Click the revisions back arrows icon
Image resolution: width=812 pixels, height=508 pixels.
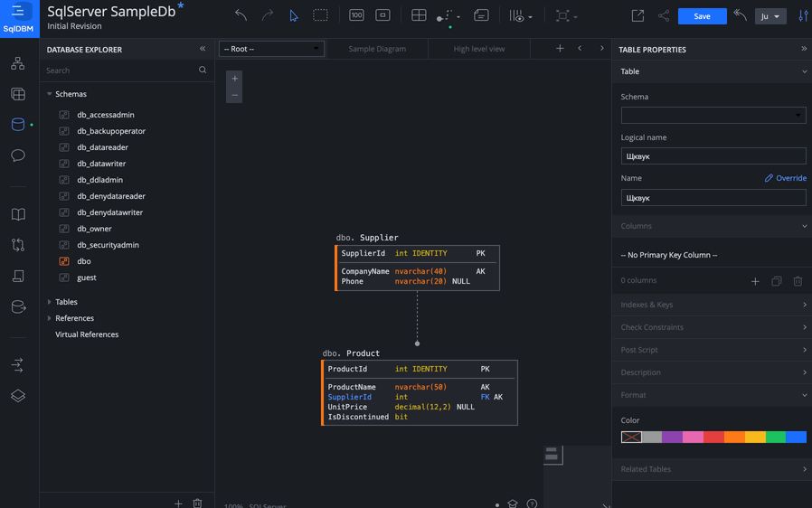tap(740, 15)
